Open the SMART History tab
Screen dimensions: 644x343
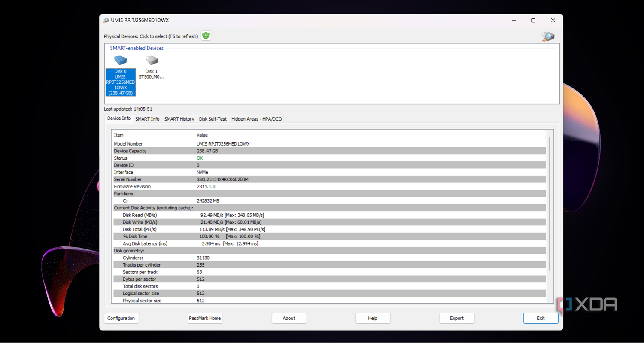(179, 119)
